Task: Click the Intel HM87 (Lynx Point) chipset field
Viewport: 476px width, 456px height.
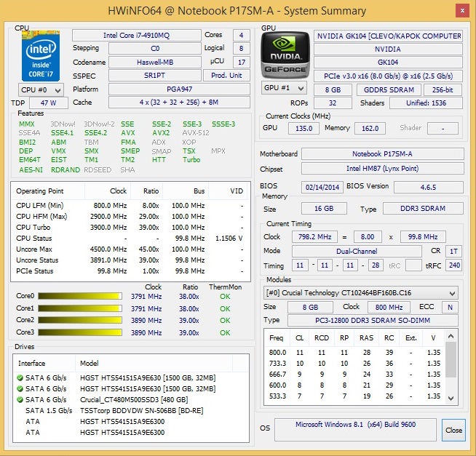Action: pyautogui.click(x=383, y=169)
